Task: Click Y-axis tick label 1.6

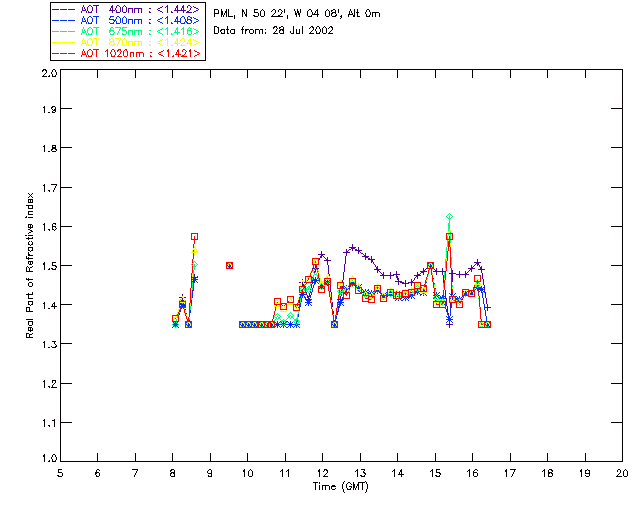Action: (x=49, y=227)
